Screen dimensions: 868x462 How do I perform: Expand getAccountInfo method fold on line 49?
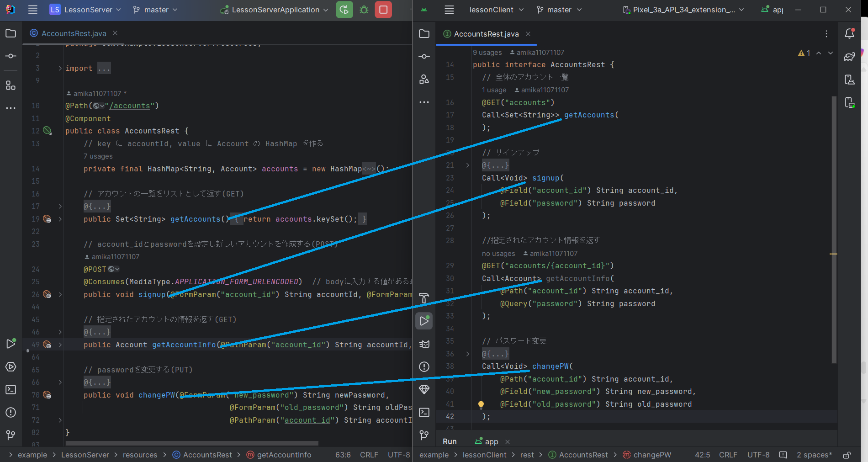(x=60, y=345)
